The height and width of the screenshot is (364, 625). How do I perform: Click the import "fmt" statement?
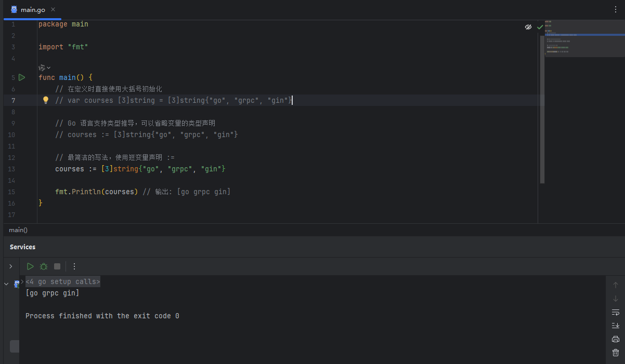[63, 47]
